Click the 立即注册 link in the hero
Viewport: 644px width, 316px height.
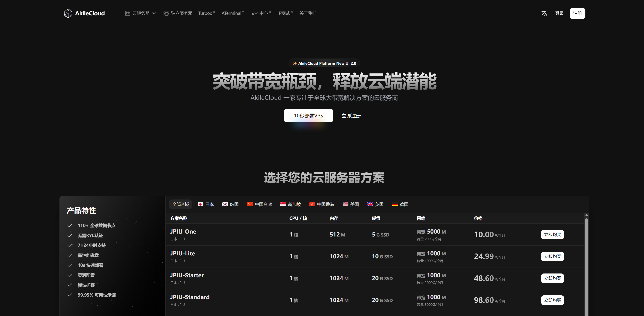351,116
